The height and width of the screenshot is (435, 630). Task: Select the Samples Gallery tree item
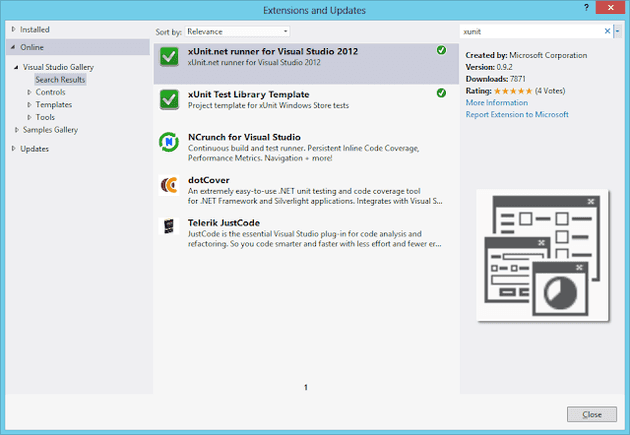point(50,130)
